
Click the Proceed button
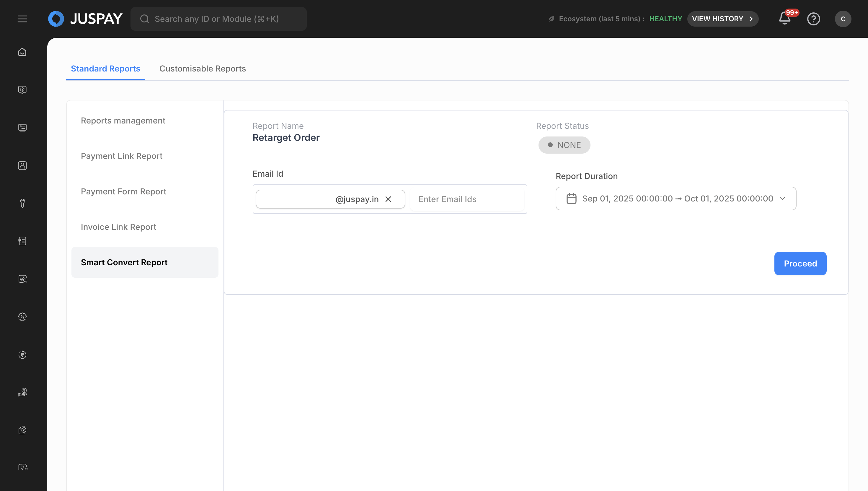[800, 263]
